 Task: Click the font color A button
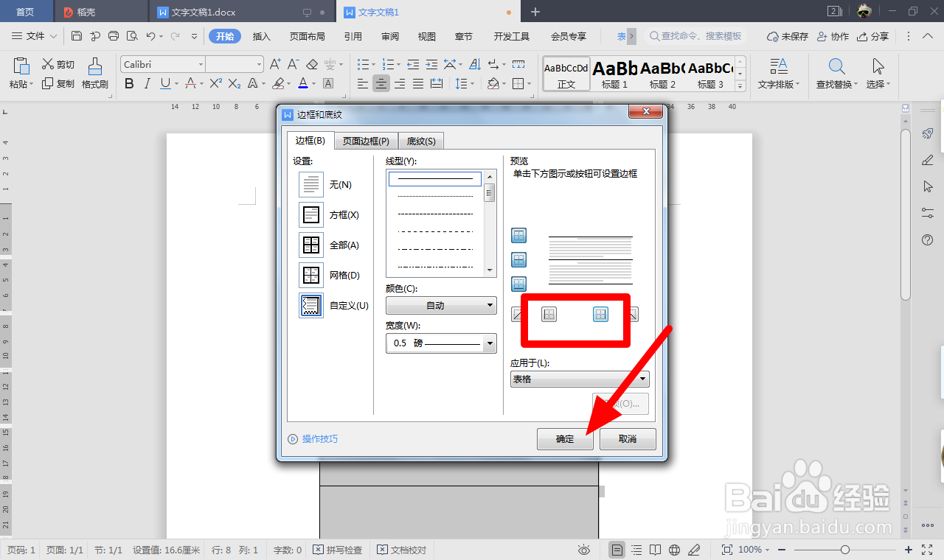303,84
